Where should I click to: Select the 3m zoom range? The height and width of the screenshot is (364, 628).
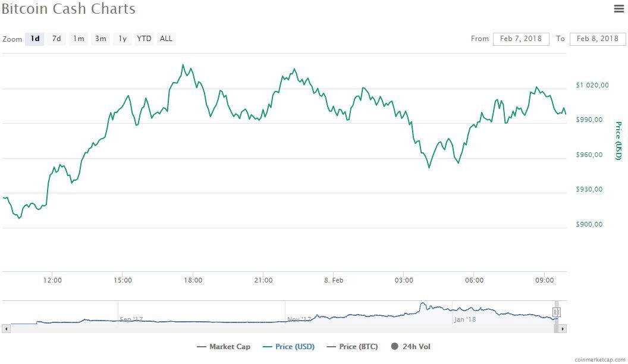tap(101, 39)
